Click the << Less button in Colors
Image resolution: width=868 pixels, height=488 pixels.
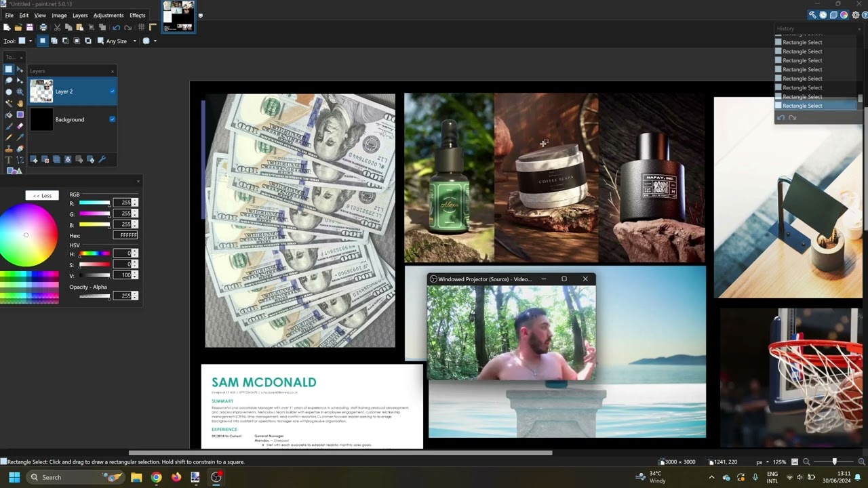pos(42,195)
